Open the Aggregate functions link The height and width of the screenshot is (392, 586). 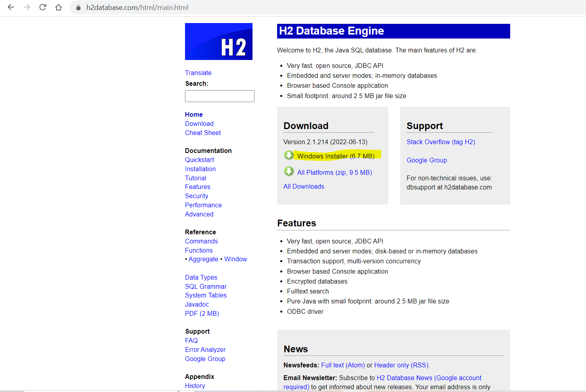click(203, 259)
